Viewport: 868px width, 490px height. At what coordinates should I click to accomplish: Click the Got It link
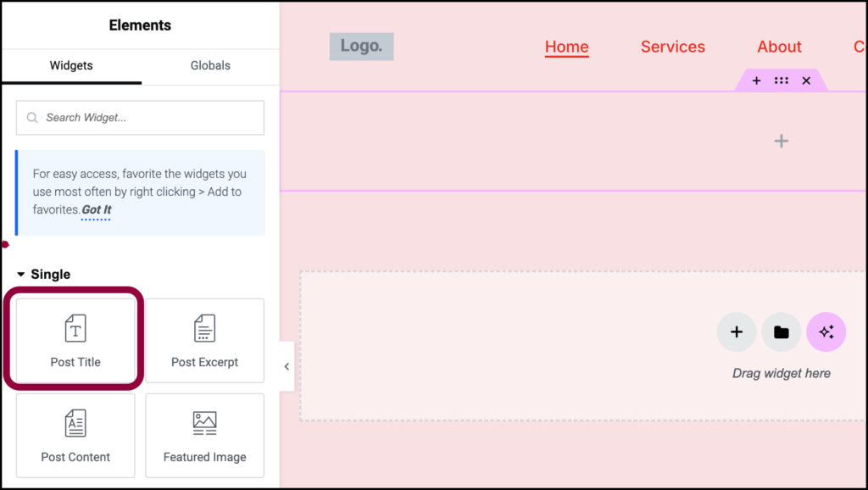tap(95, 209)
